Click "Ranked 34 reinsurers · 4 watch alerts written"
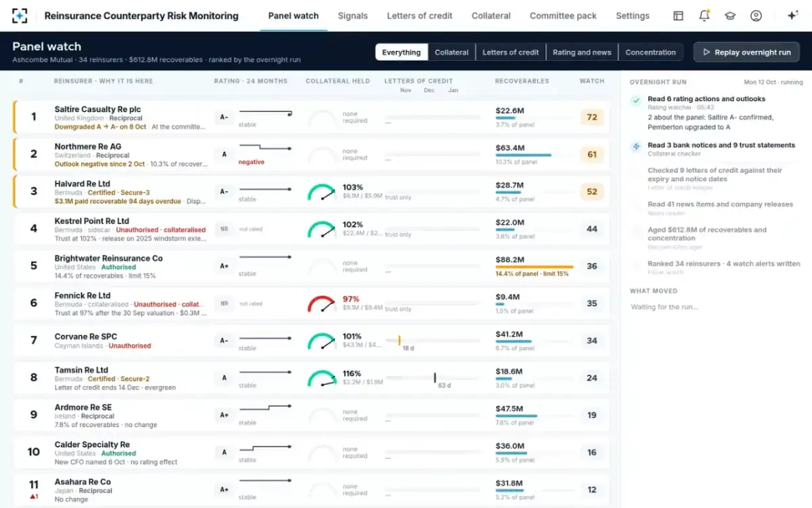The height and width of the screenshot is (508, 812). click(x=724, y=263)
